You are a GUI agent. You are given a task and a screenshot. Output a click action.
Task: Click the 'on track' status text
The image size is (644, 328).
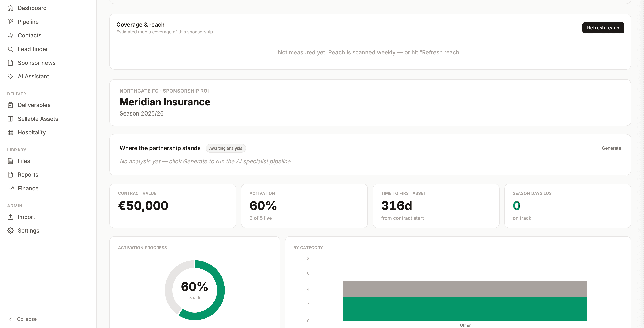coord(522,218)
